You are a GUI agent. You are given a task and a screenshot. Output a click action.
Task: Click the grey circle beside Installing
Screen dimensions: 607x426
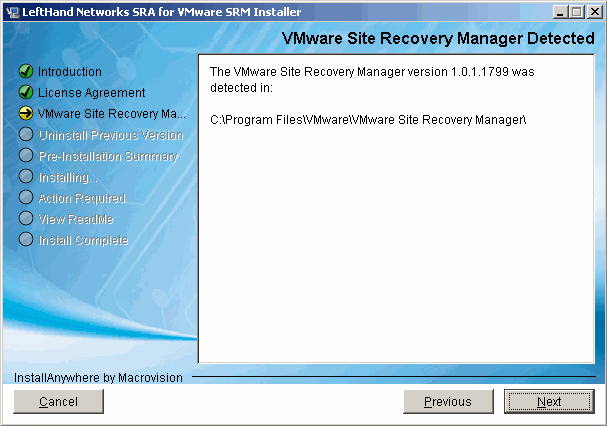click(26, 177)
